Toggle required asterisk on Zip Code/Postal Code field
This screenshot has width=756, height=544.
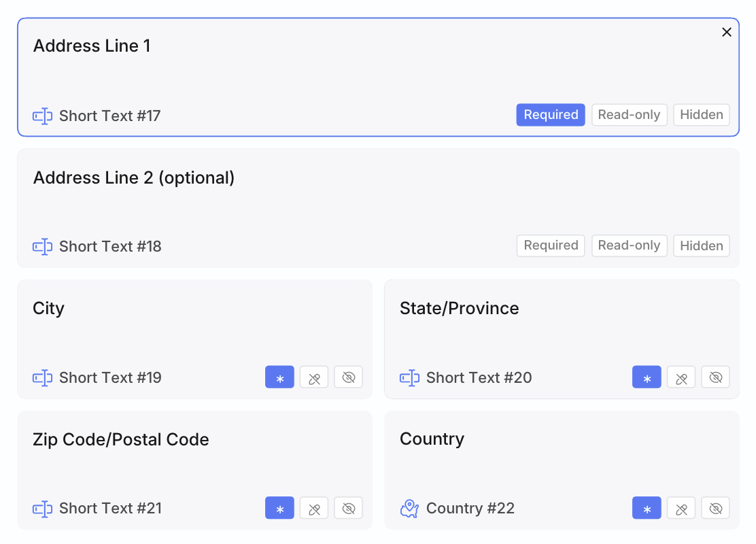coord(279,508)
